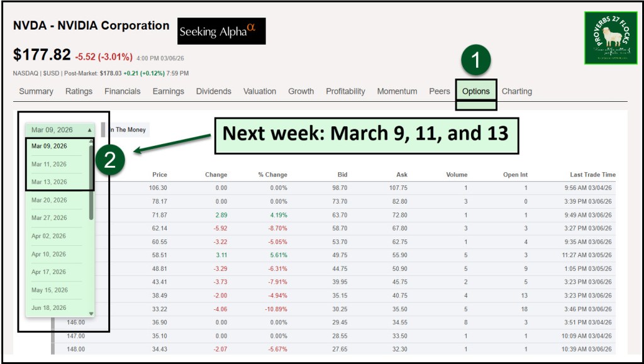Click the Proverbs 27 Flocks logo
The height and width of the screenshot is (364, 644).
click(611, 38)
